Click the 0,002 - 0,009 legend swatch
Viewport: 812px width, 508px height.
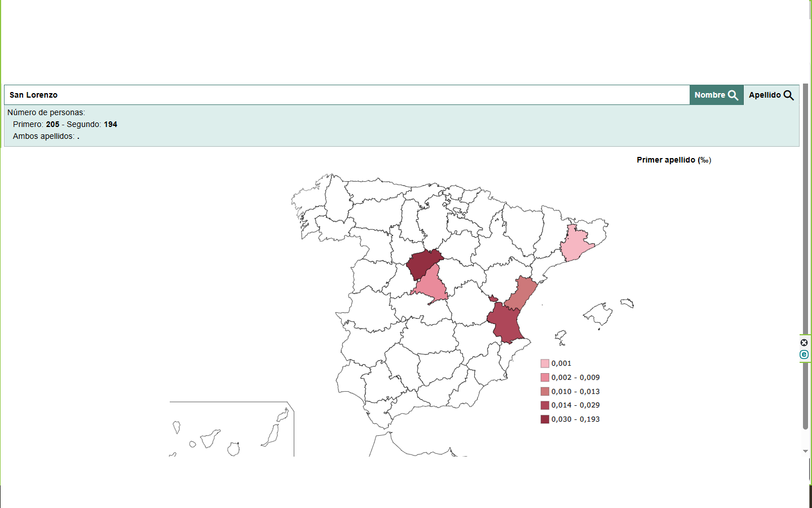[x=545, y=378]
